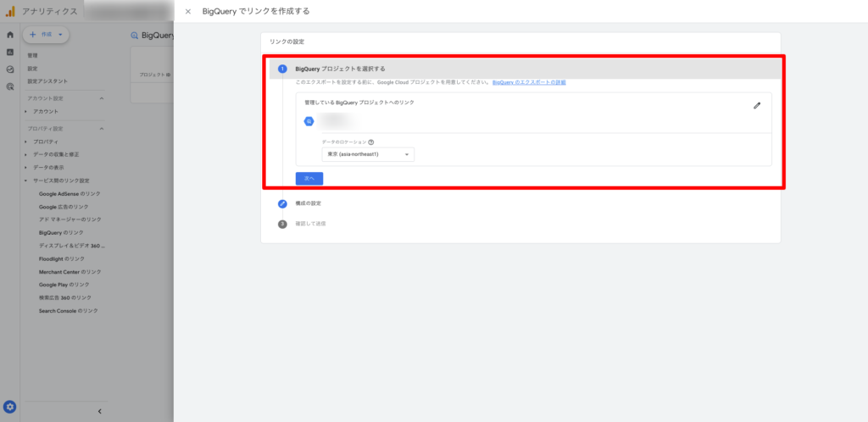868x422 pixels.
Task: Click the help icon beside データのロケーション
Action: tap(371, 142)
